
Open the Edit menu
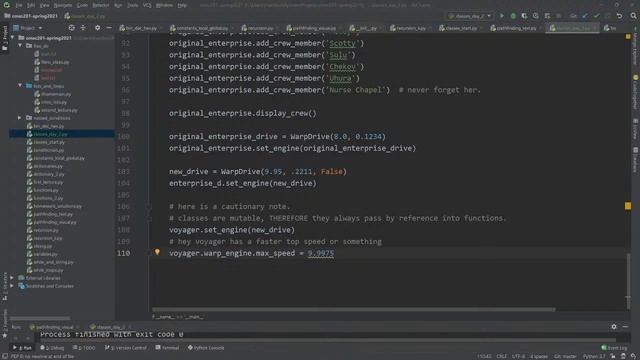(31, 5)
